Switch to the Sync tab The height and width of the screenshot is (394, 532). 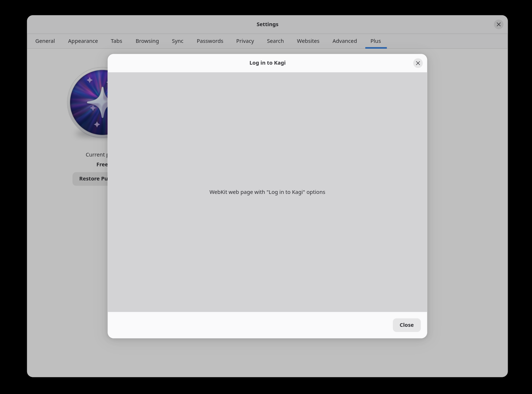178,41
